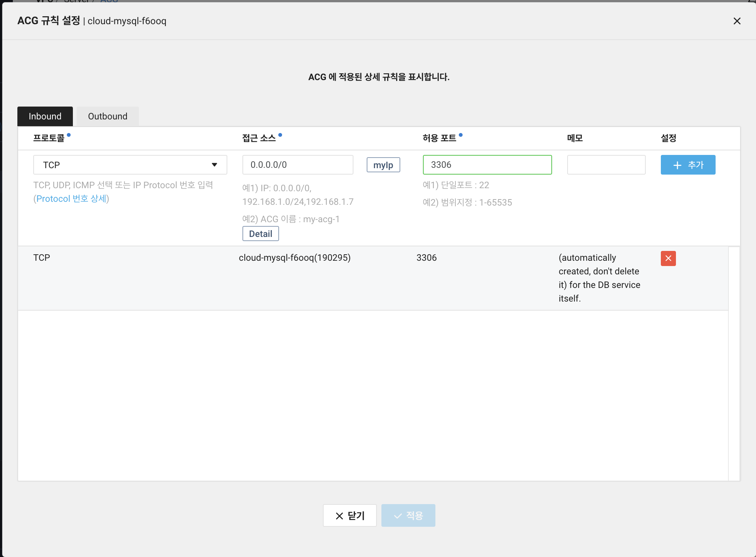This screenshot has width=756, height=557.
Task: Delete the cloud-mysql-f6ooq TCP rule
Action: (x=668, y=258)
